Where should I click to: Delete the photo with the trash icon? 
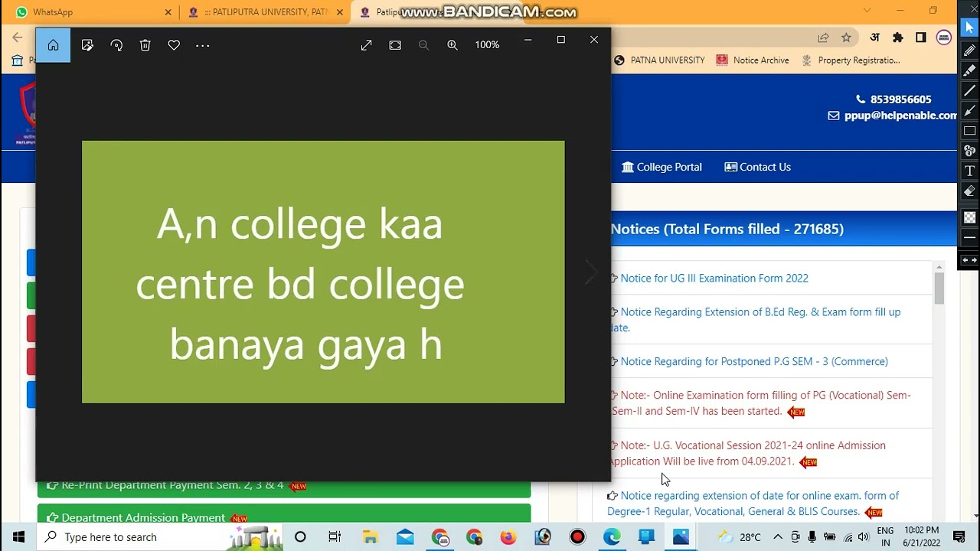click(145, 45)
